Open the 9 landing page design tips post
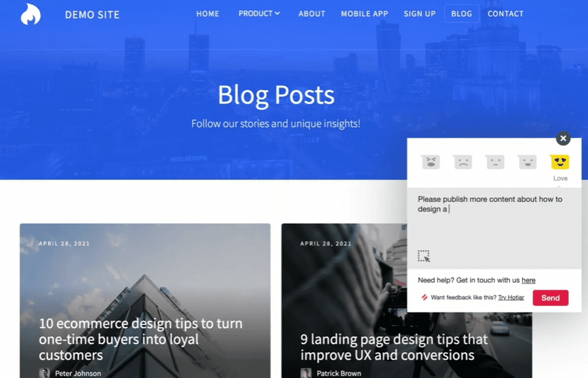Screen dimensions: 588x378 point(394,347)
